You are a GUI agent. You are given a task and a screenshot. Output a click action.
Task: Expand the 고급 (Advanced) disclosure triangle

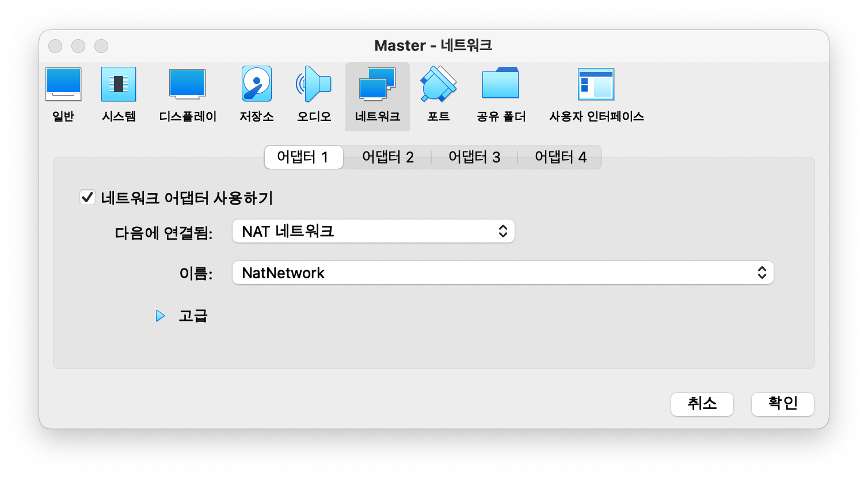[160, 316]
